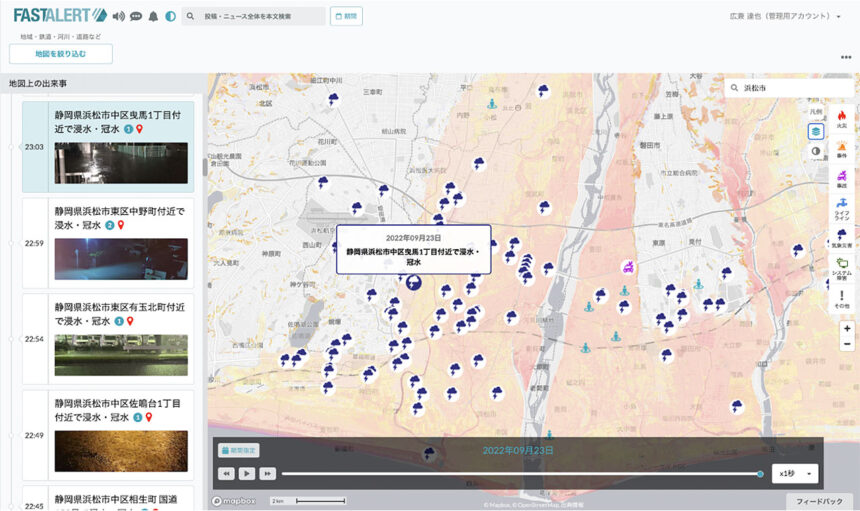Open the x1秒 playback speed dropdown
Screen dimensions: 860x511
pyautogui.click(x=796, y=473)
